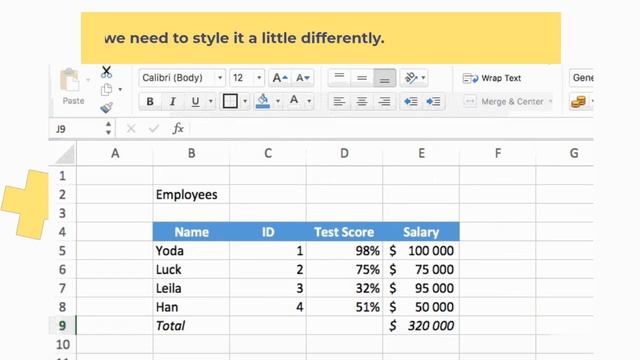Viewport: 640px width, 360px height.
Task: Open the Paste options dropdown arrow
Action: pos(88,80)
